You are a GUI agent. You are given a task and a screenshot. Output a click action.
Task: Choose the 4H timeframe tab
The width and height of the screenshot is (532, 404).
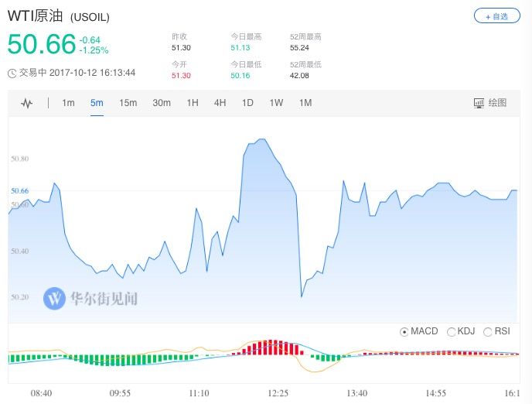point(220,103)
